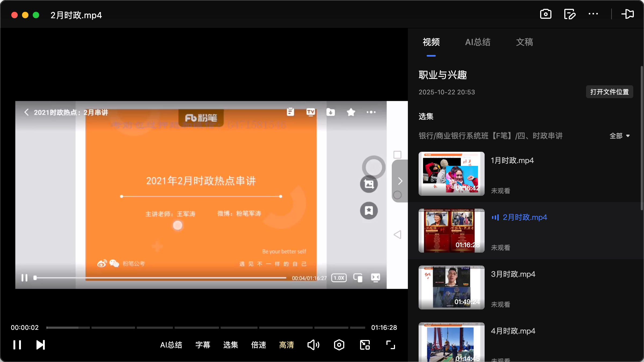The height and width of the screenshot is (362, 644).
Task: Pin the player window on top
Action: (628, 14)
